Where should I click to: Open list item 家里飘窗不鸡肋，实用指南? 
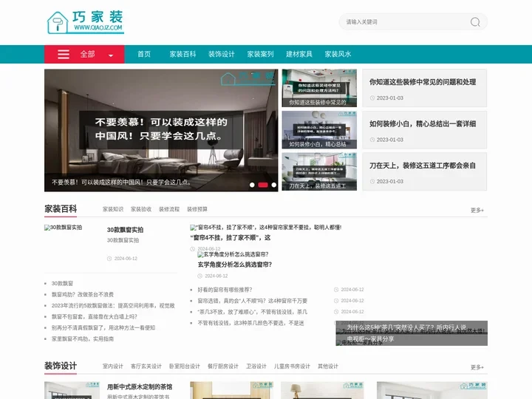83,339
